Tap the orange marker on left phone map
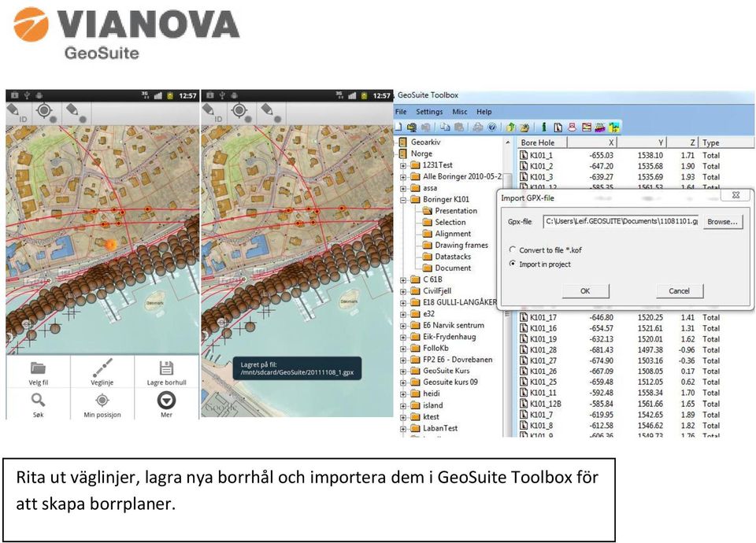Screen dimensions: 756x543 pyautogui.click(x=110, y=244)
